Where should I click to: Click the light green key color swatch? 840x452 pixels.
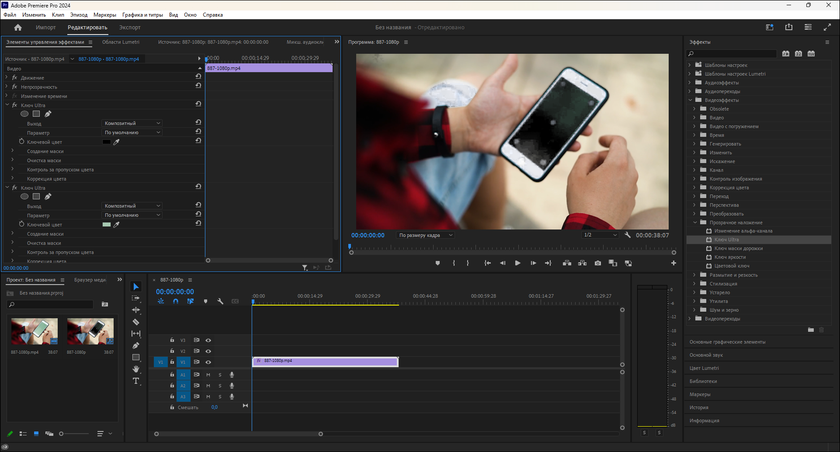[x=106, y=225]
